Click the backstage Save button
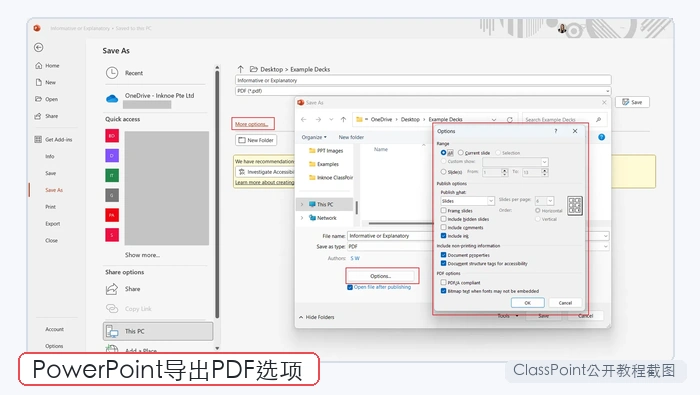Screen dimensions: 700x395 632,102
